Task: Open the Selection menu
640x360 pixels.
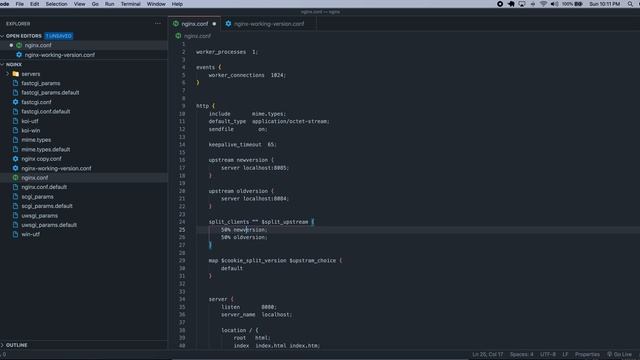Action: pos(56,4)
